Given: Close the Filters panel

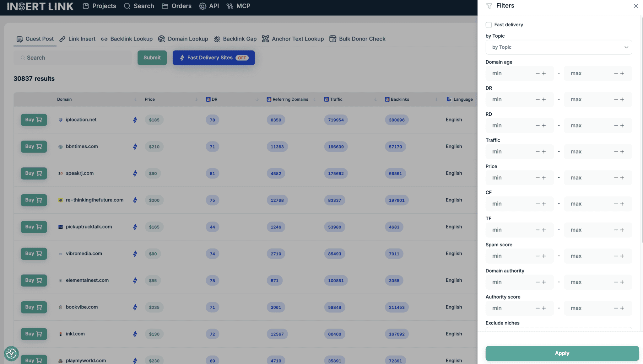Looking at the screenshot, I should (636, 6).
